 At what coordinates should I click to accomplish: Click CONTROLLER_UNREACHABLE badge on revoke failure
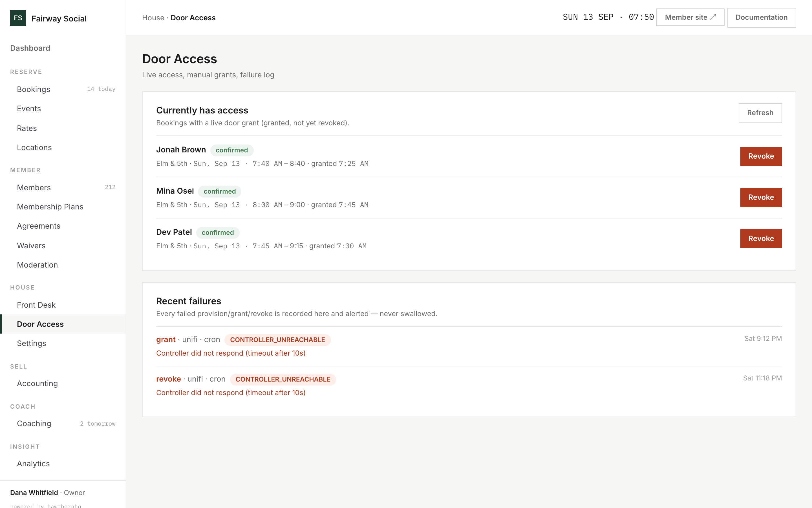pyautogui.click(x=283, y=379)
